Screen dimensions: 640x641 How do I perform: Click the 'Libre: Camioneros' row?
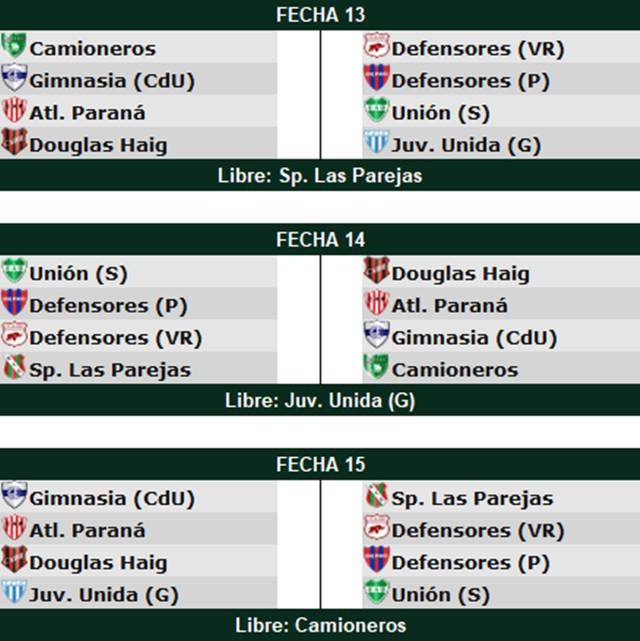pos(320,625)
